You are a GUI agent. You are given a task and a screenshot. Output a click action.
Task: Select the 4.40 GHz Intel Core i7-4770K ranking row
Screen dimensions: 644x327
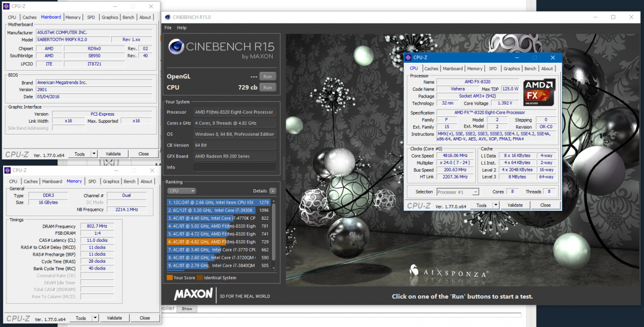click(218, 218)
